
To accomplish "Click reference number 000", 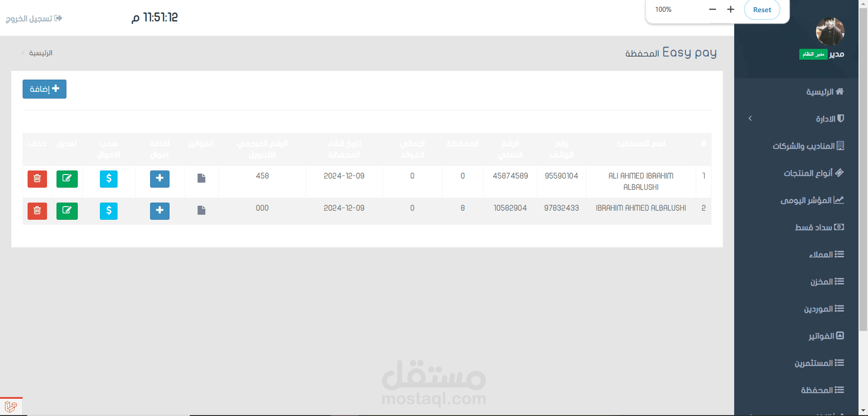I will [262, 208].
